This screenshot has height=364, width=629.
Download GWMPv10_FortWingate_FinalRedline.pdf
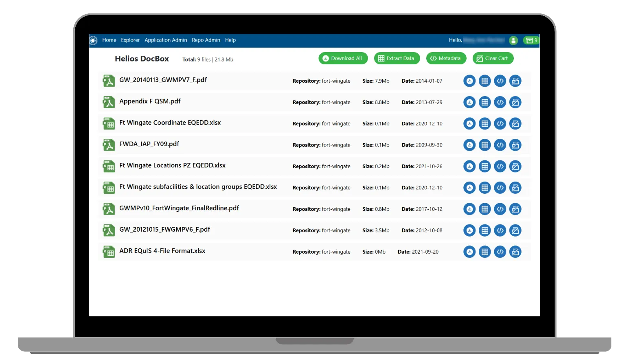(x=469, y=209)
